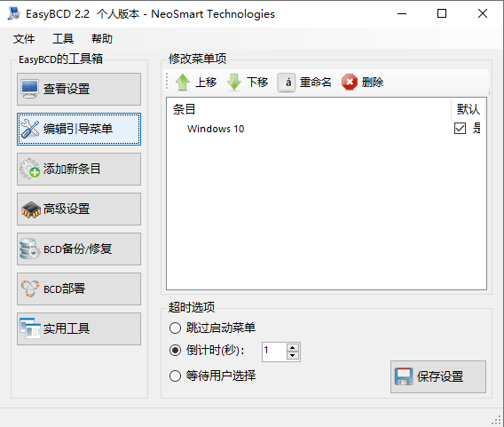504x427 pixels.
Task: Click the 重命名 rename icon
Action: tap(287, 83)
